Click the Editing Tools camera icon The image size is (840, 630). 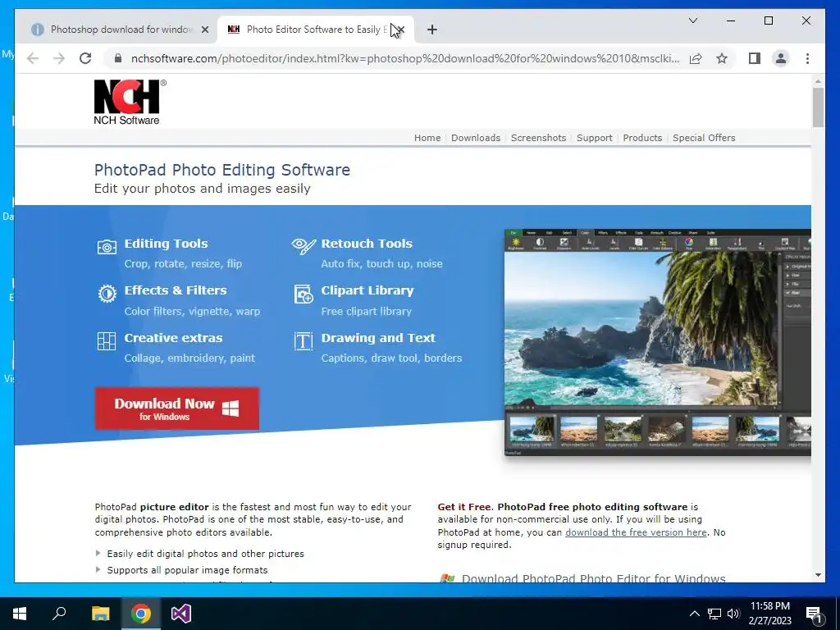(107, 247)
